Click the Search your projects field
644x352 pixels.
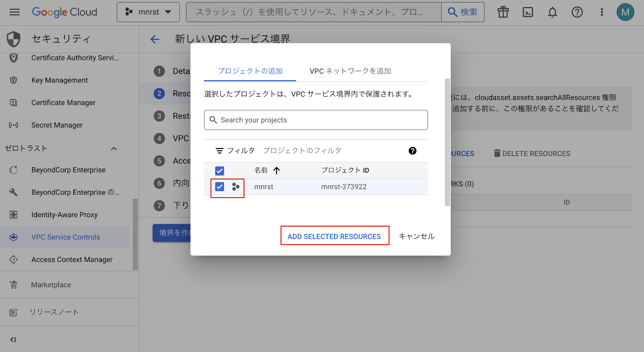316,120
